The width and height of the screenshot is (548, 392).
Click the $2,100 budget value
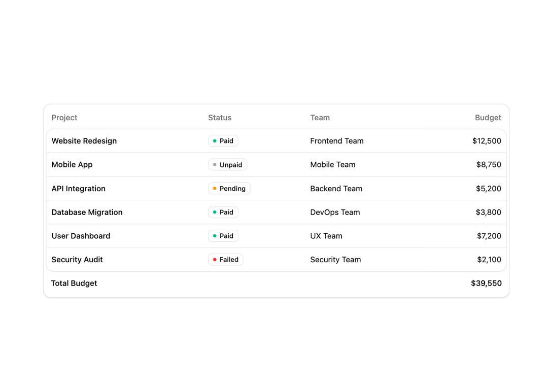click(x=489, y=260)
